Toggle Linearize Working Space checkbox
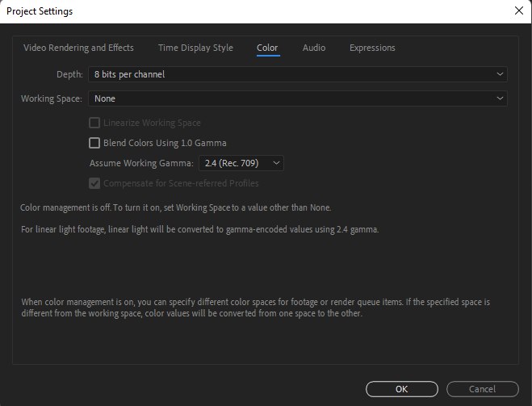Viewport: 532px width, 406px height. coord(94,123)
